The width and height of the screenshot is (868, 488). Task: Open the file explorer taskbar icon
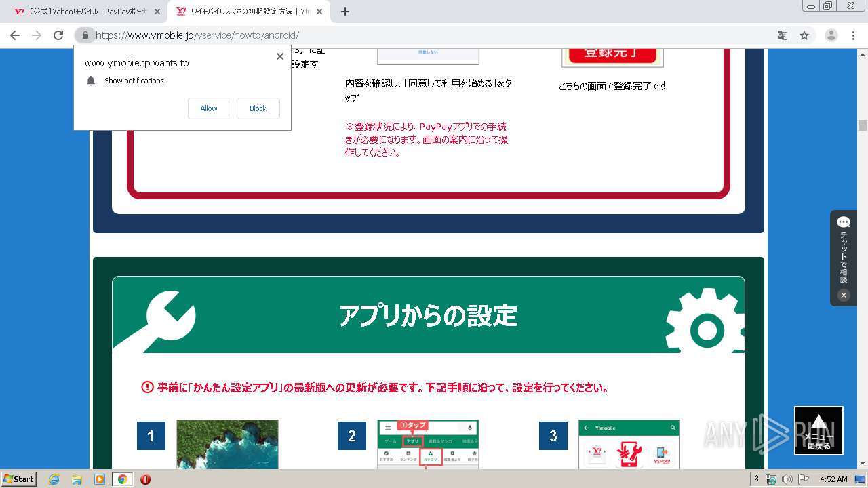coord(77,479)
